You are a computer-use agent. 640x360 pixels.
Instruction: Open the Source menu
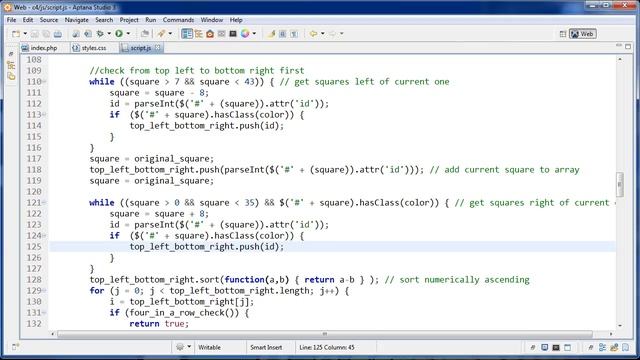(x=49, y=20)
